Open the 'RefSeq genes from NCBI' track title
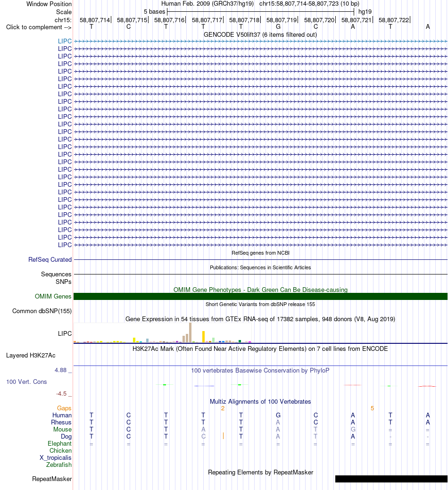This screenshot has width=448, height=490. (x=260, y=253)
